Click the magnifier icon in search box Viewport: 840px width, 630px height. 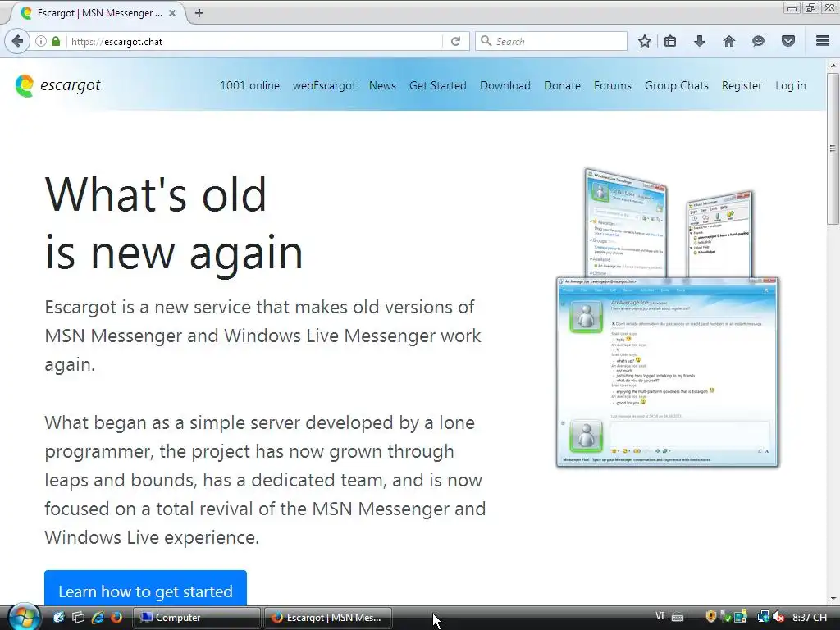point(486,41)
